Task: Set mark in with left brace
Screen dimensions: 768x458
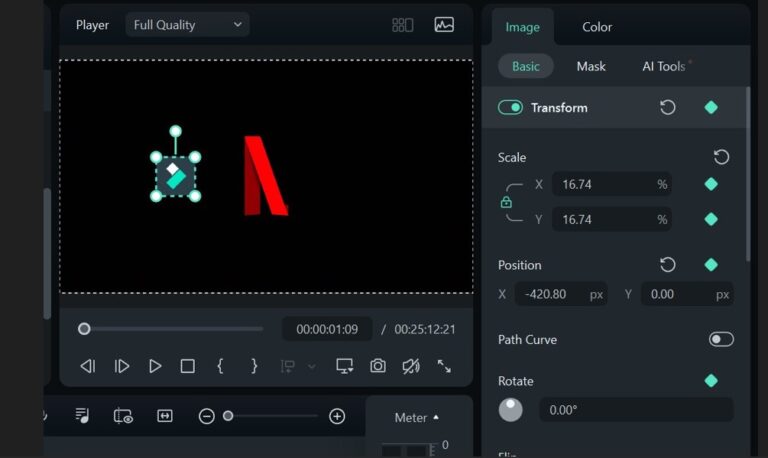Action: (x=220, y=366)
